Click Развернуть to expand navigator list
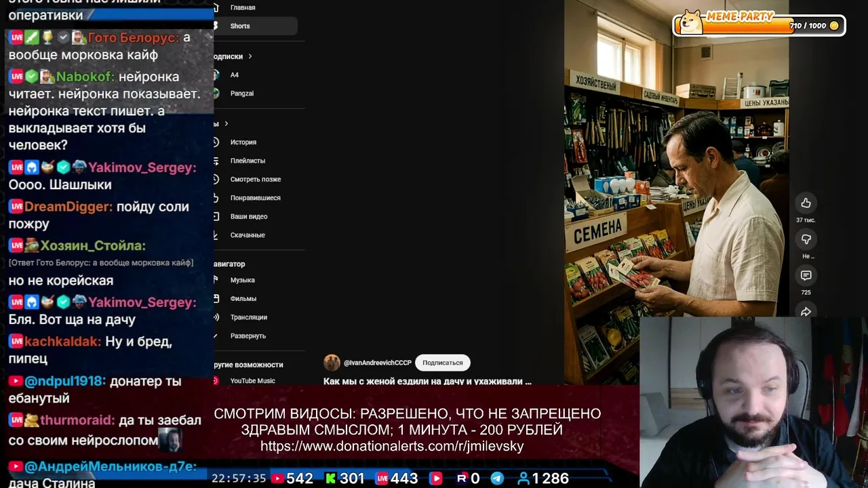 tap(248, 336)
